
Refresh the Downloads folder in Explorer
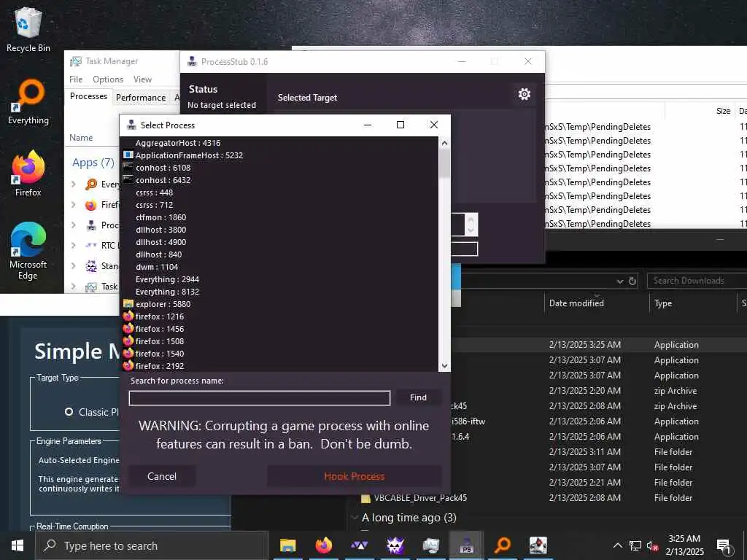coord(632,281)
